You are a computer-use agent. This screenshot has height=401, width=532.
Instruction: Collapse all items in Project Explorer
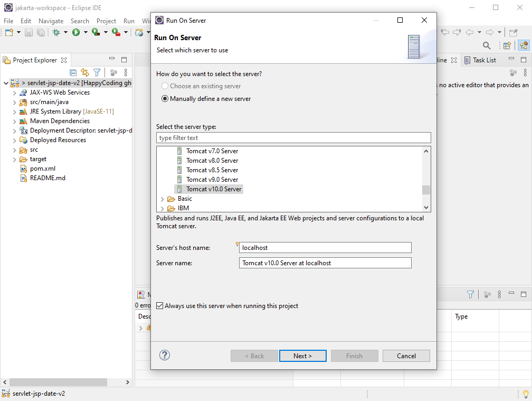coord(73,72)
